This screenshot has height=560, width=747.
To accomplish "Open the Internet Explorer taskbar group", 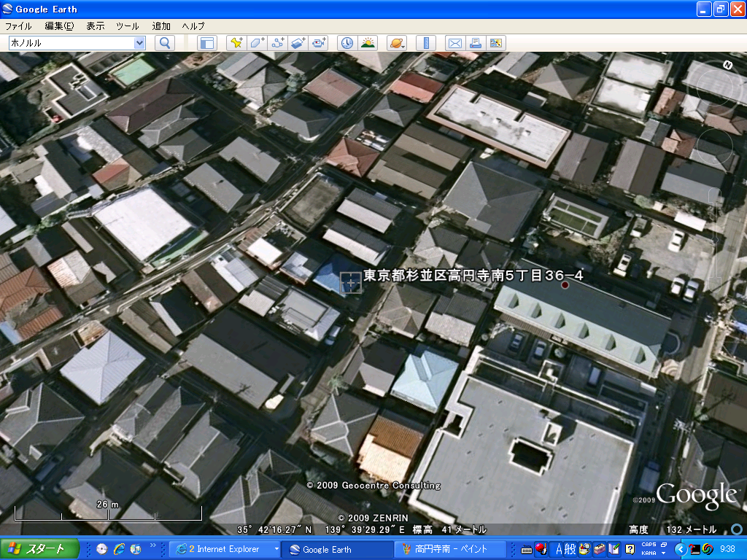I will pos(225,549).
